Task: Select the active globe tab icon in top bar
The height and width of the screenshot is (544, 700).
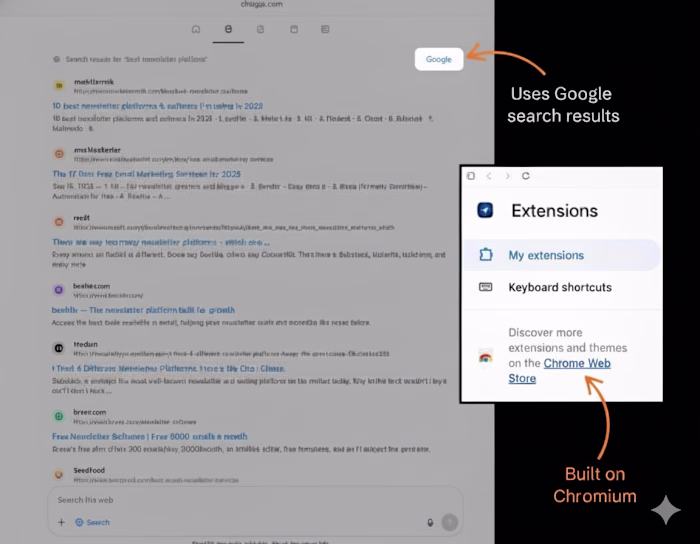Action: coord(228,29)
